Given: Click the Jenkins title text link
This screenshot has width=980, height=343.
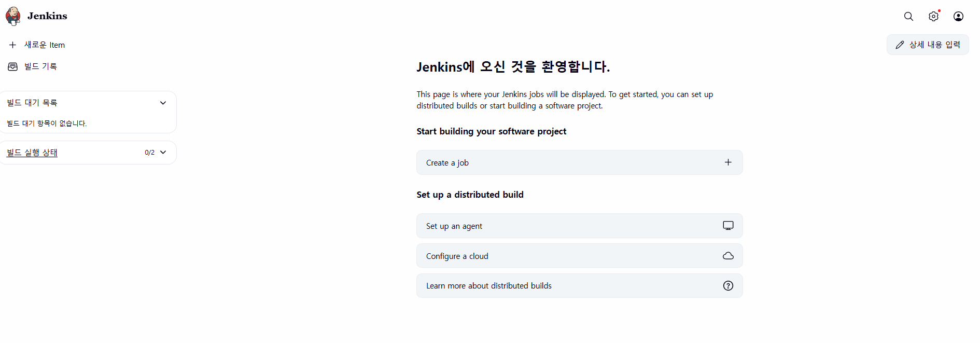Looking at the screenshot, I should [x=47, y=16].
